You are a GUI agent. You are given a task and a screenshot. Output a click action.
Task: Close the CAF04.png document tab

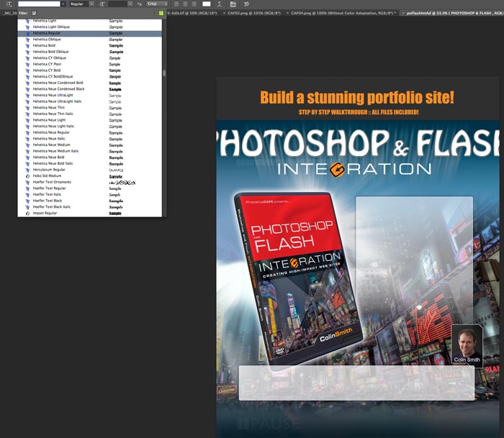(287, 13)
